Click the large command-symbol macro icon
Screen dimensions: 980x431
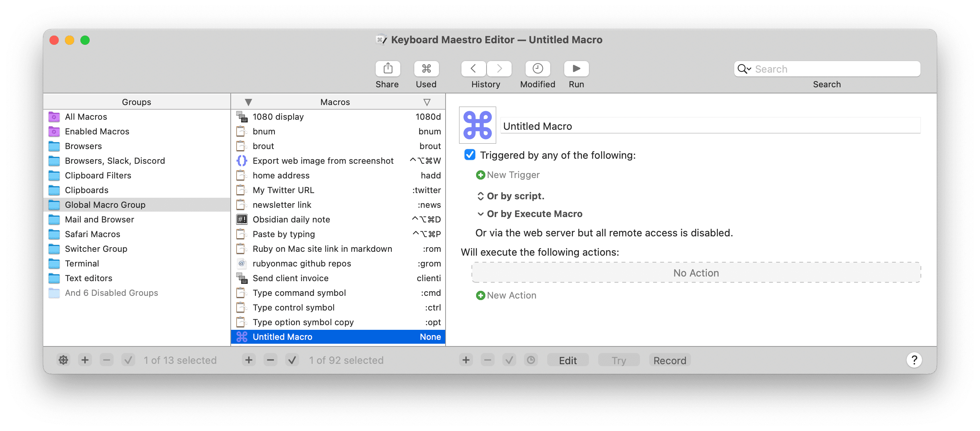pos(478,125)
